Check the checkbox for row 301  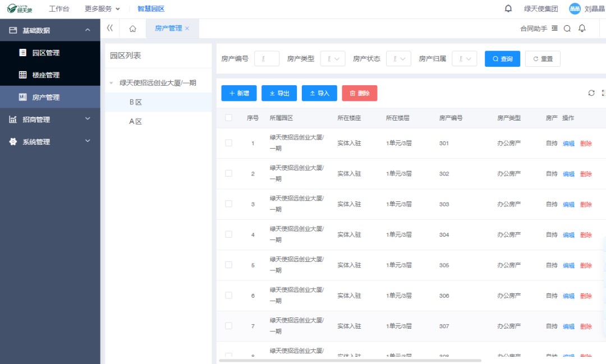pos(228,143)
